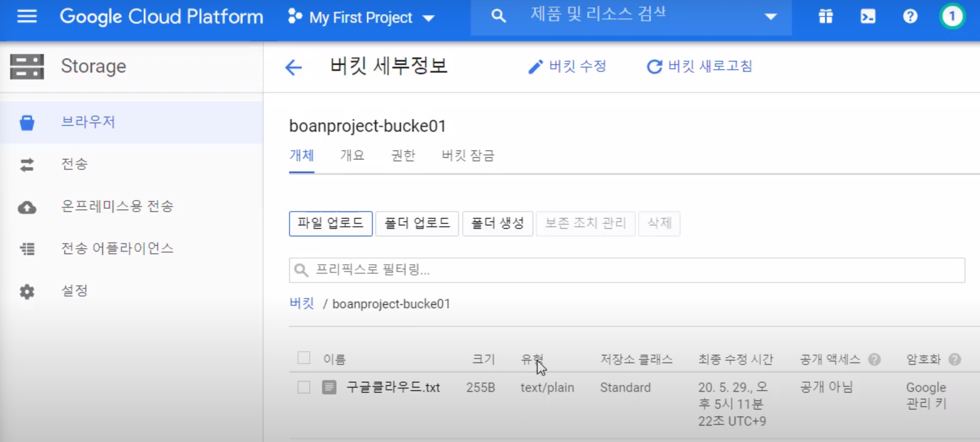Click 버킷 수정 edit bucket button
980x442 pixels.
coord(567,66)
